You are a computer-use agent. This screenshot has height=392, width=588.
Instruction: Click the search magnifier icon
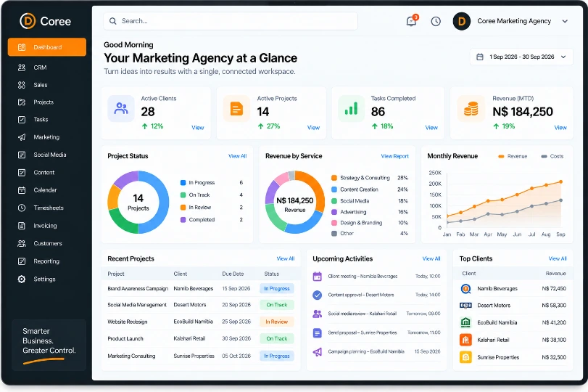[x=112, y=21]
